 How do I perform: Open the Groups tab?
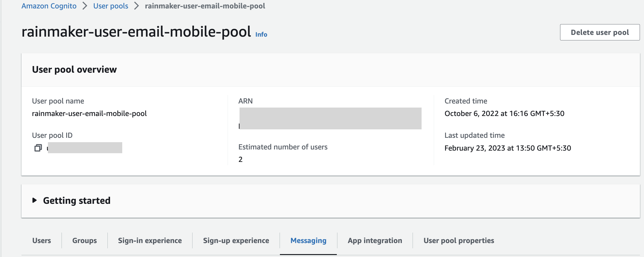(84, 240)
